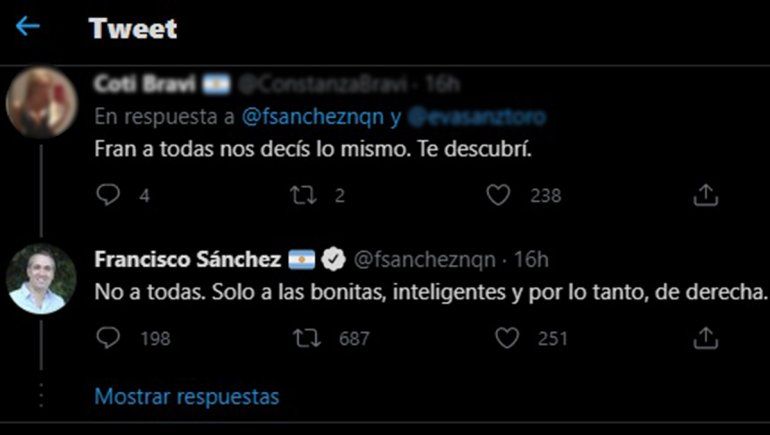
Task: Open the tweet text by Francisco Sánchez
Action: [430, 292]
